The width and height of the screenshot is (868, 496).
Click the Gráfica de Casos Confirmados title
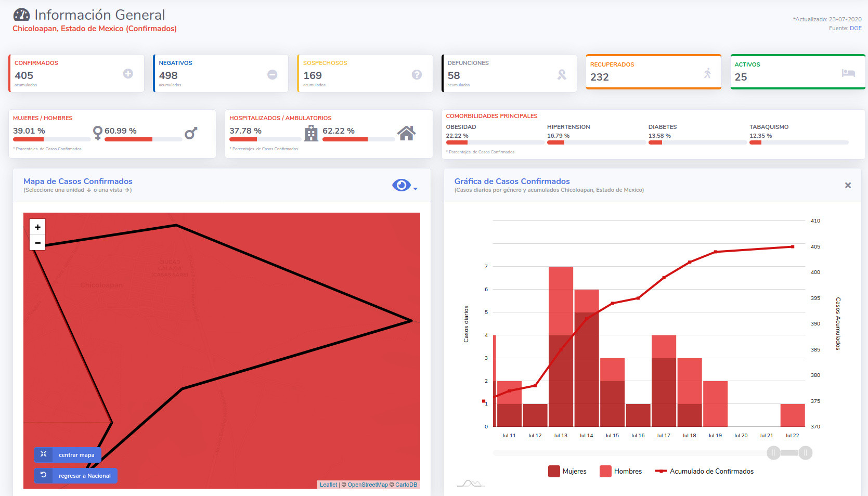tap(512, 181)
